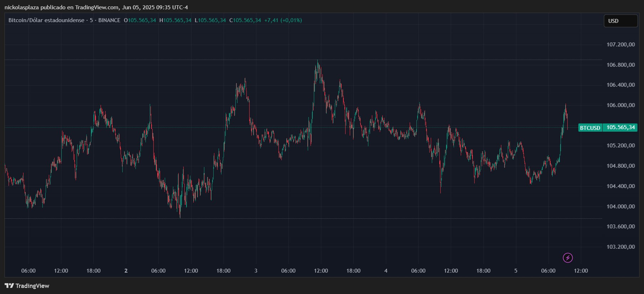Click the day 3 marker on time axis
The width and height of the screenshot is (644, 294).
(256, 271)
